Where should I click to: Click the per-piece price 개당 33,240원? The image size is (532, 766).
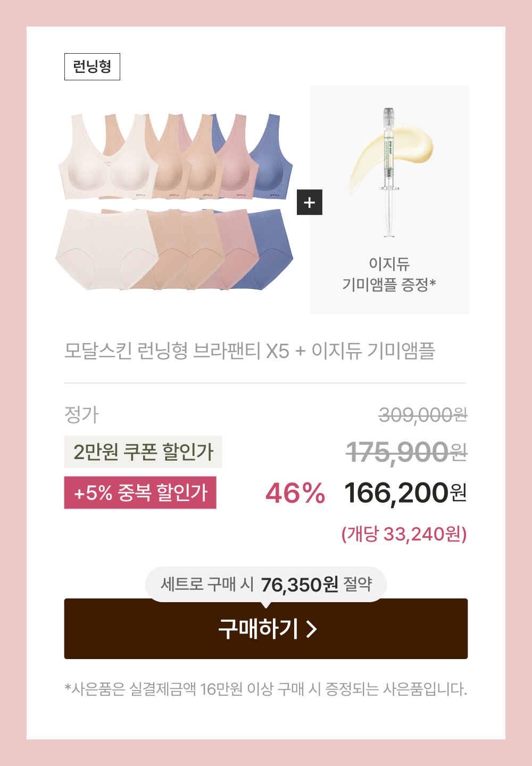coord(404,534)
